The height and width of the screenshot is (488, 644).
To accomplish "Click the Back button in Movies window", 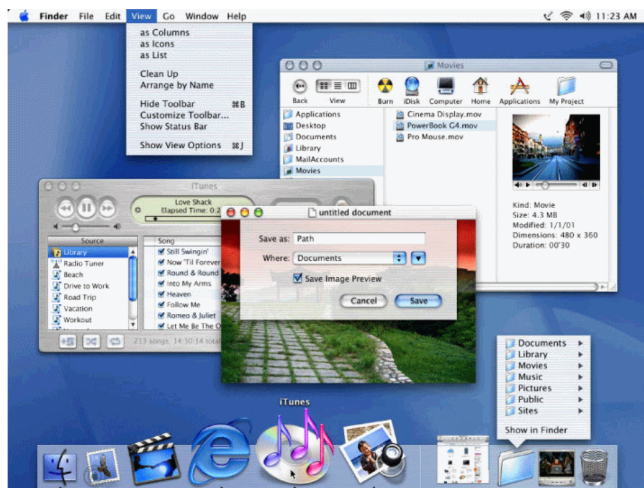I will (x=300, y=86).
